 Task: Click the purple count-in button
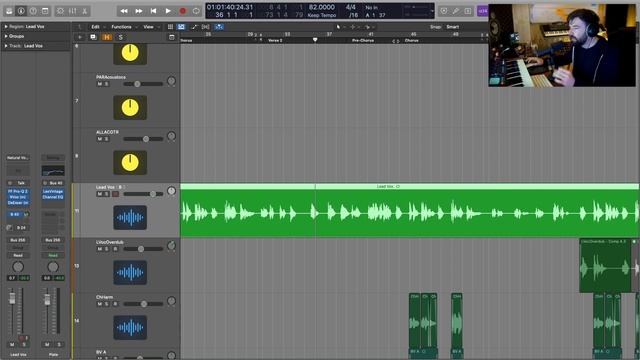482,11
